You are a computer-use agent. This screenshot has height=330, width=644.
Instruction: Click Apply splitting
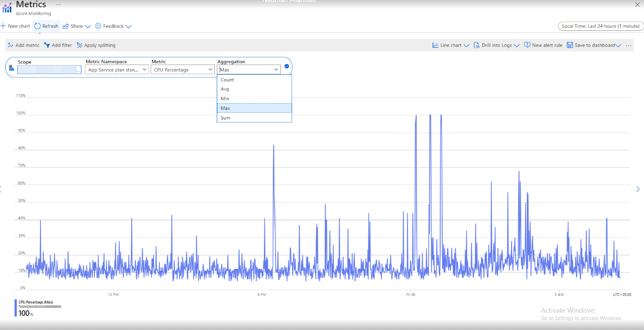pyautogui.click(x=96, y=45)
